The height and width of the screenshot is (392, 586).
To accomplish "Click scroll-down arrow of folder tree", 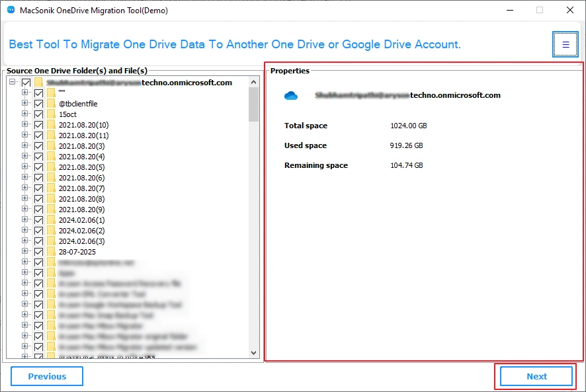I will tap(254, 353).
